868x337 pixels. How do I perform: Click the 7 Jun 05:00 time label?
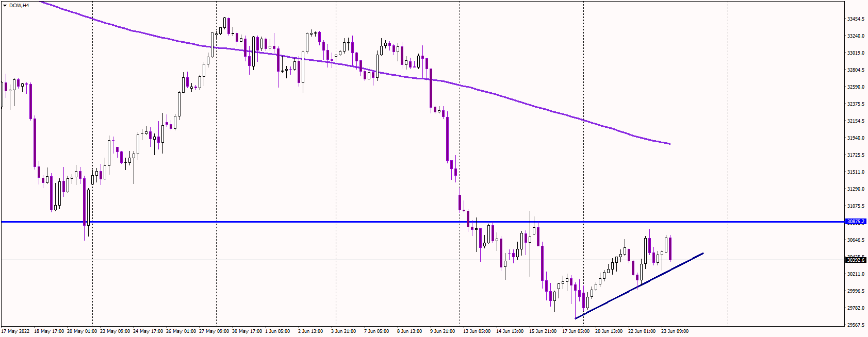tap(376, 331)
